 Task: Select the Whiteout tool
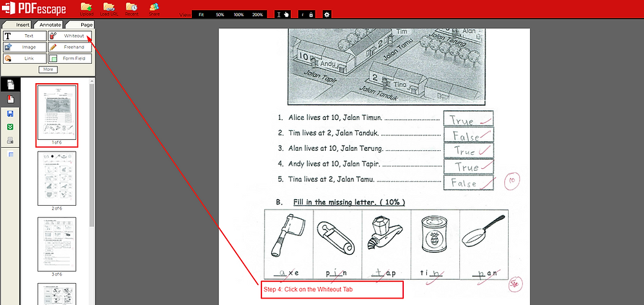coord(70,35)
